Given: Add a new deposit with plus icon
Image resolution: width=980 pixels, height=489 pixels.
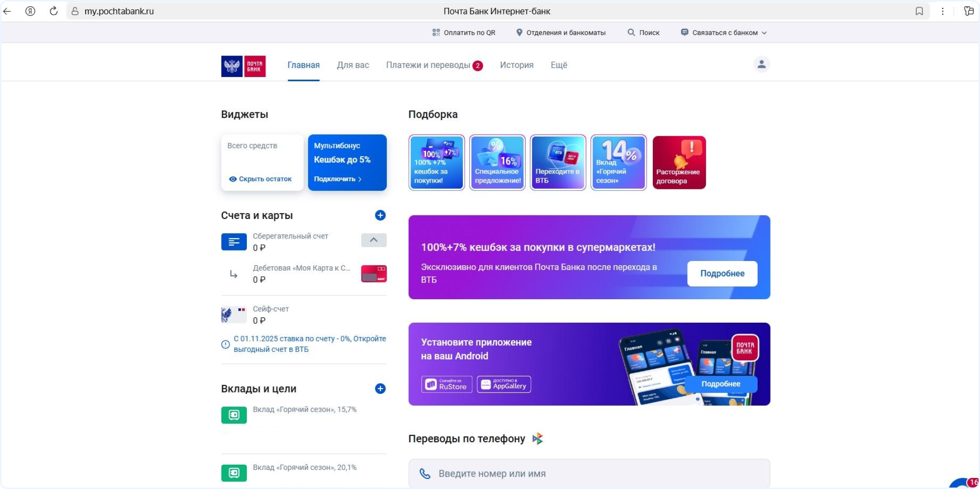Looking at the screenshot, I should (380, 389).
